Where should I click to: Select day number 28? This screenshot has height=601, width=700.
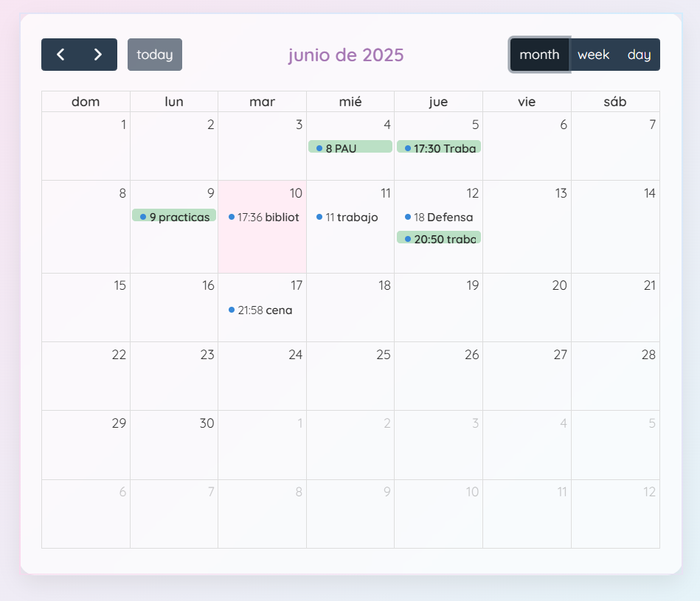tap(648, 355)
